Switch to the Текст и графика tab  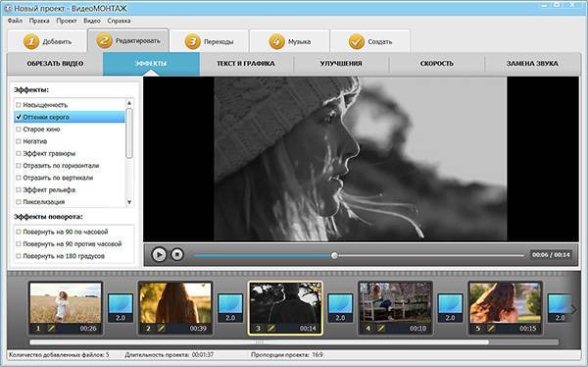coord(246,64)
